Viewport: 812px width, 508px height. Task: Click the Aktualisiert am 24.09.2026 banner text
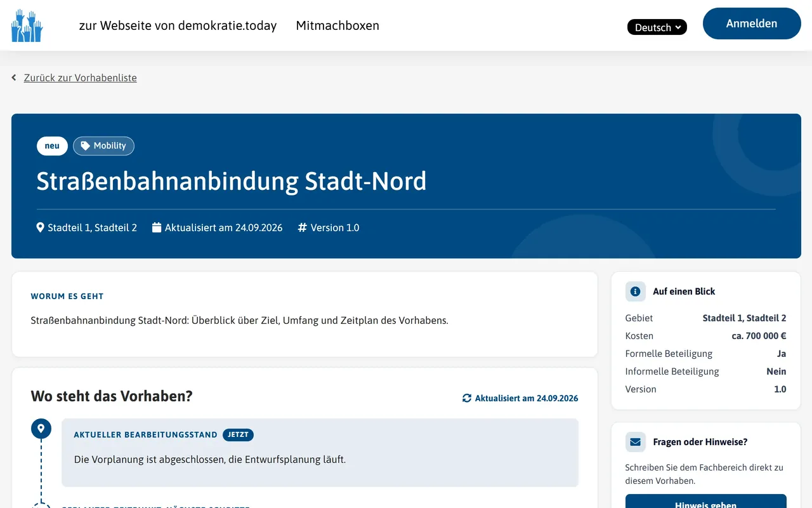[x=224, y=227]
